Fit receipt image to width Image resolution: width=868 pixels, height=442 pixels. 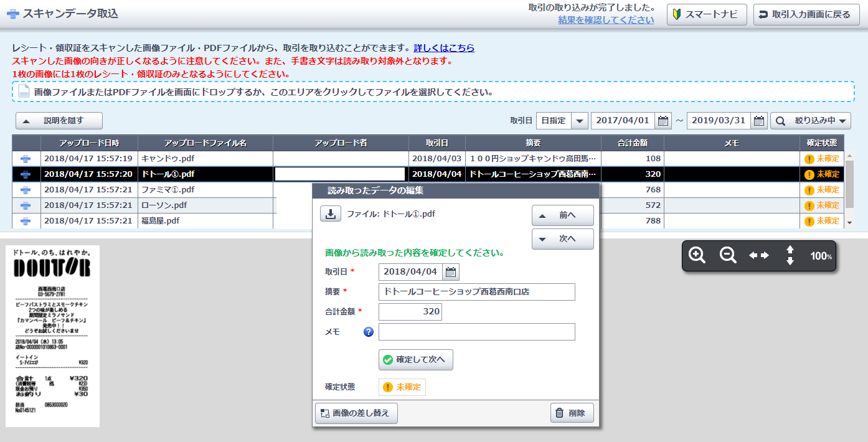[759, 255]
